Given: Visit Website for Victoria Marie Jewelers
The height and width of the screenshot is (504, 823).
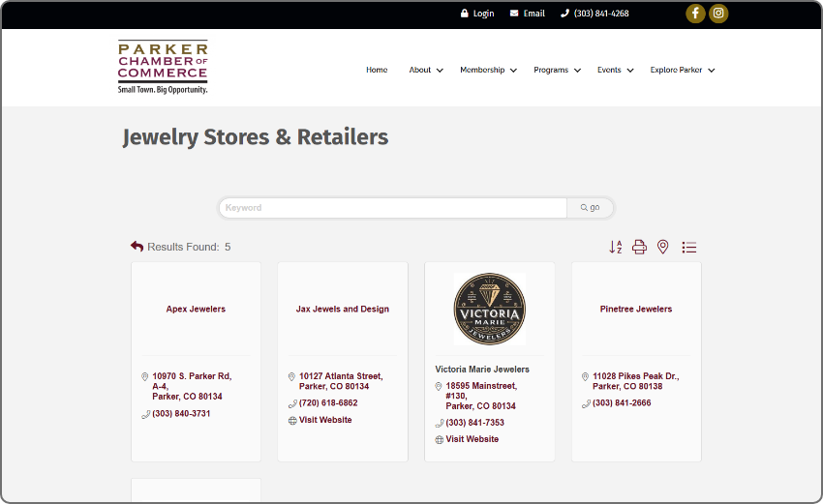Looking at the screenshot, I should (x=472, y=439).
